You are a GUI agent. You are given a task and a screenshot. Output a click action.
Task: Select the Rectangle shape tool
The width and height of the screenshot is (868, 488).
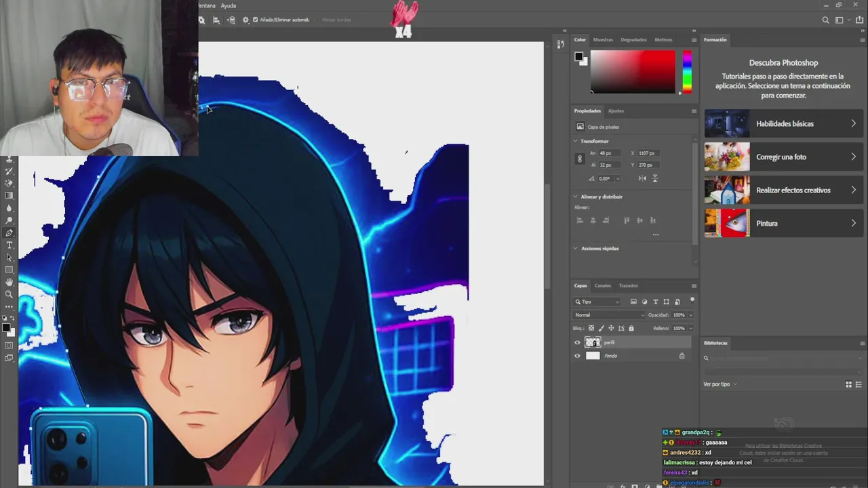tap(9, 270)
